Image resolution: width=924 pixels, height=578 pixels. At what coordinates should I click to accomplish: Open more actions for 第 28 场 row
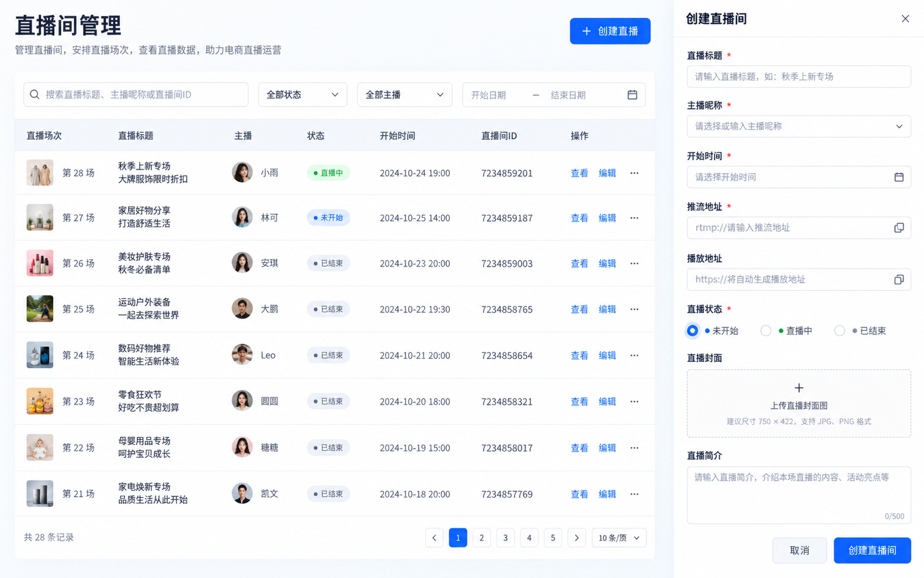tap(634, 173)
